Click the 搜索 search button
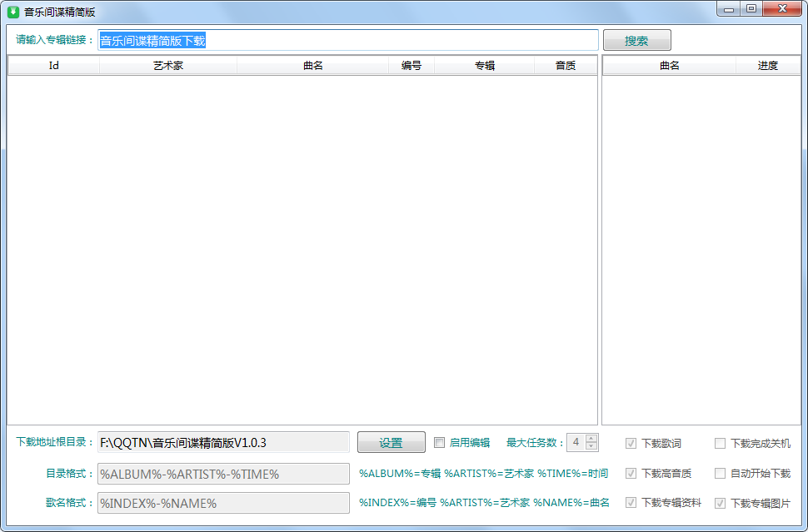This screenshot has width=808, height=532. [637, 40]
